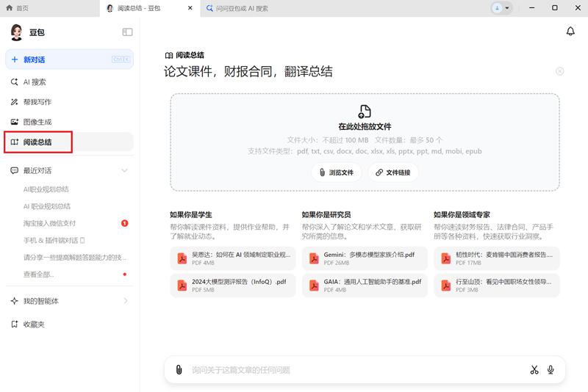Click 收藏夹 bookmark icon
The image size is (588, 392).
point(14,324)
